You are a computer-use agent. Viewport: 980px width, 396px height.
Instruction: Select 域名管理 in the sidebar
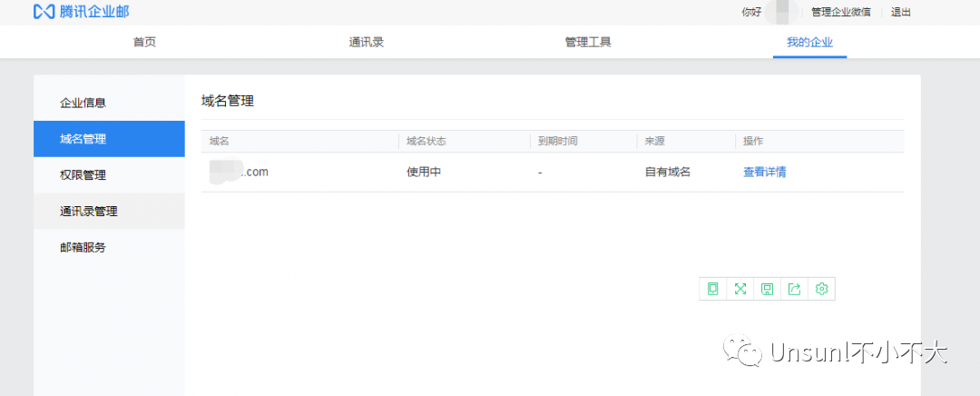coord(110,139)
